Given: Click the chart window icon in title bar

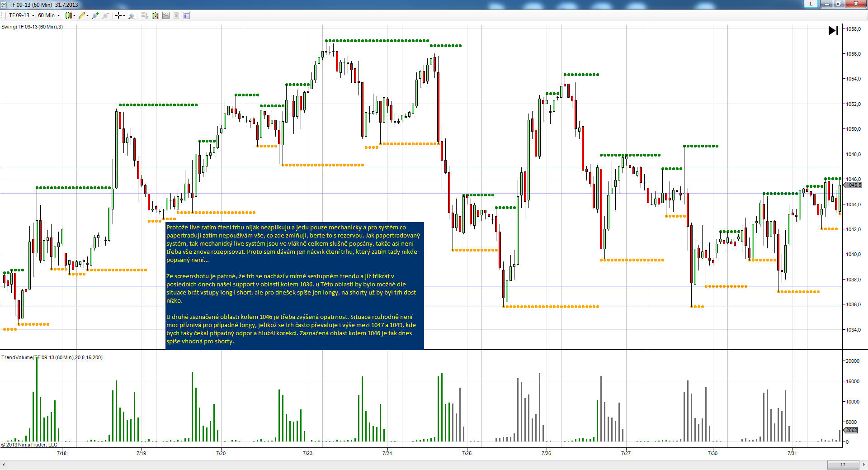Looking at the screenshot, I should click(x=5, y=5).
